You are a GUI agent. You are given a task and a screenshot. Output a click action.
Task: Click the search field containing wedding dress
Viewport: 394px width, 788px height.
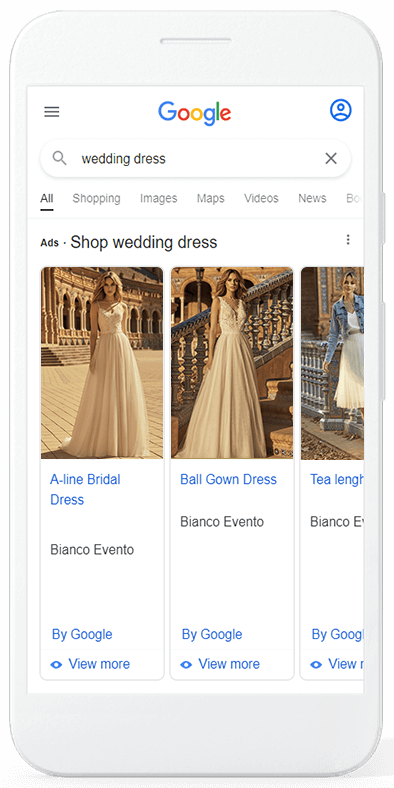click(x=195, y=159)
